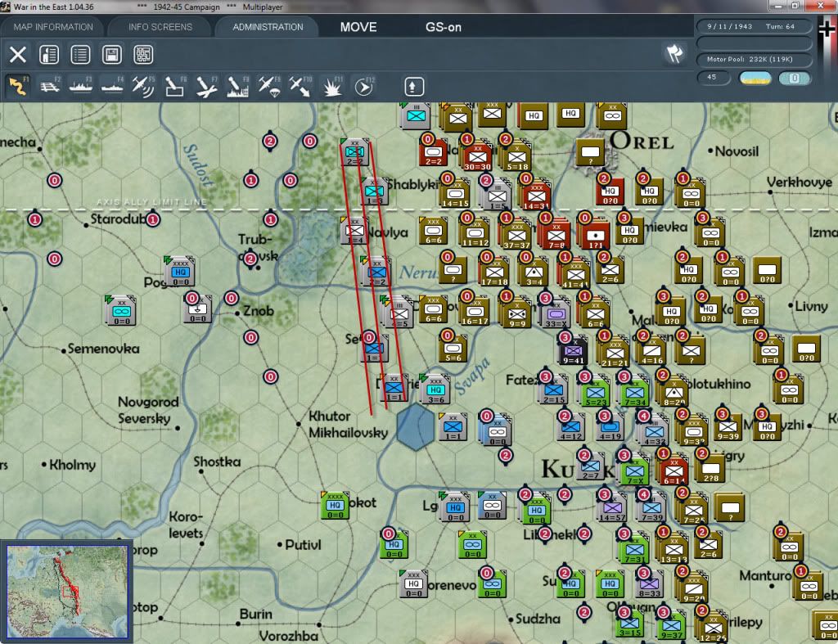Click the 45 admin points counter

click(x=714, y=78)
